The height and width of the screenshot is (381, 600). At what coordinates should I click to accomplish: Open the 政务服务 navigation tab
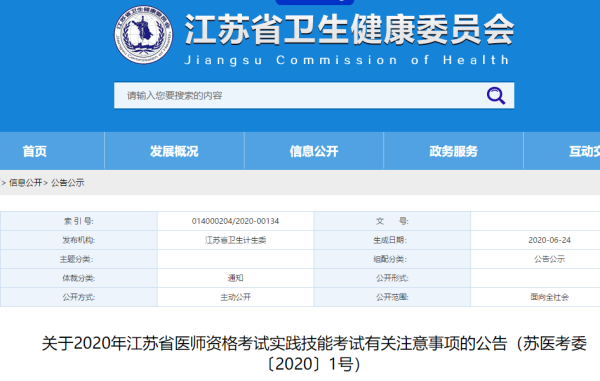(x=453, y=151)
